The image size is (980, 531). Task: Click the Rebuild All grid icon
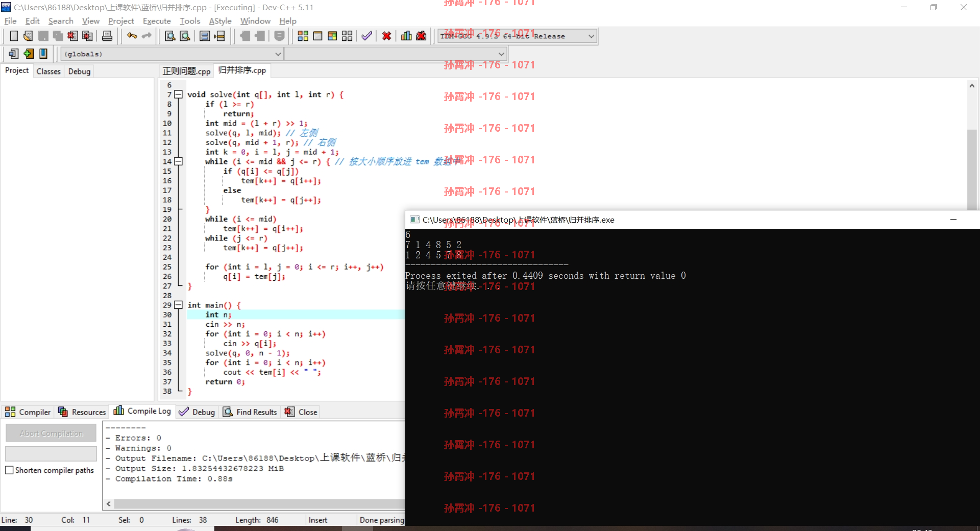pos(347,36)
